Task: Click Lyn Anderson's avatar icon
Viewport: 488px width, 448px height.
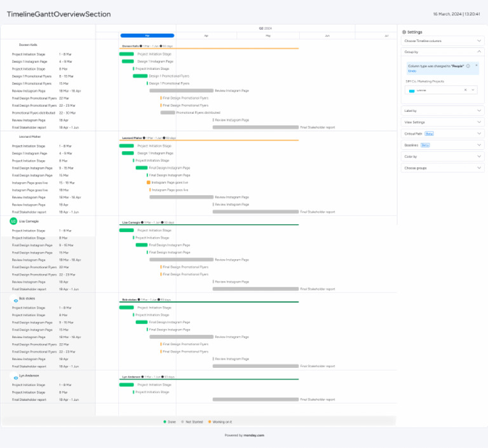Action: coord(16,377)
